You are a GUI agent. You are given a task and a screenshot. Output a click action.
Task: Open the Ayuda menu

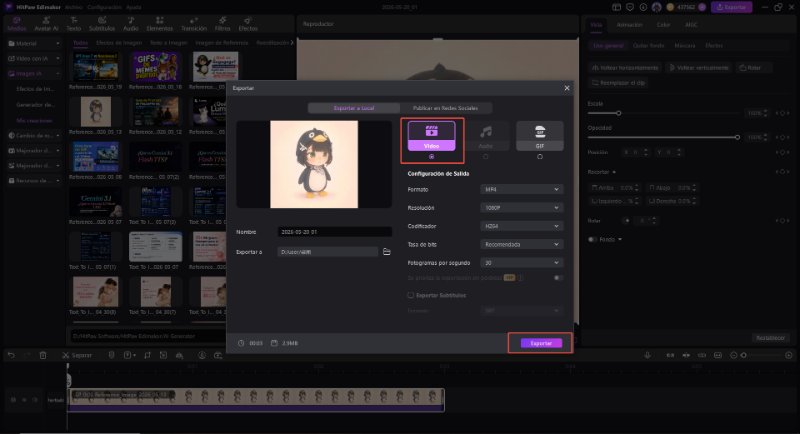pyautogui.click(x=134, y=7)
